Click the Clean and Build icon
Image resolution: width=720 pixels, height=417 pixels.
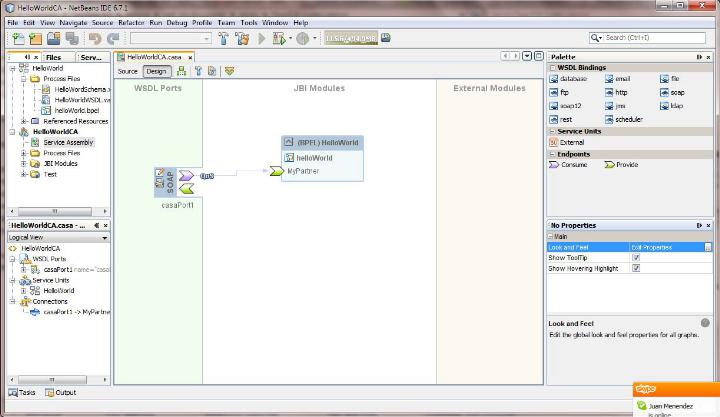(x=242, y=39)
